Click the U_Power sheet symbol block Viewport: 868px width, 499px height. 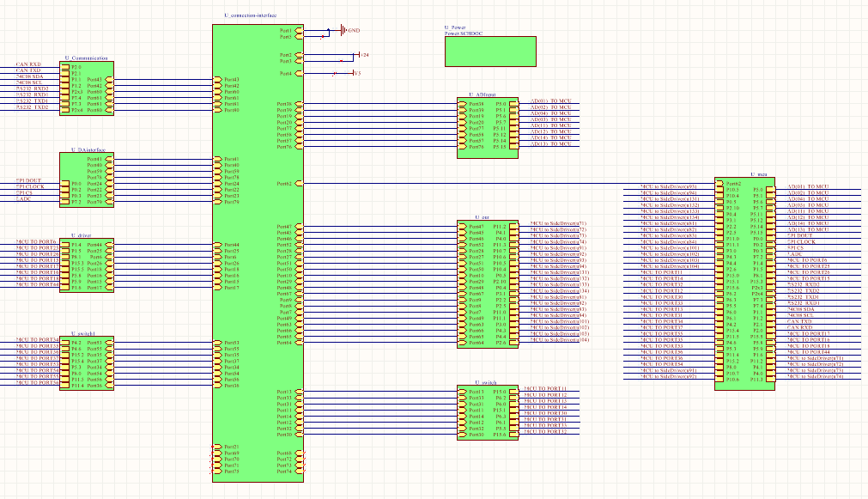tap(490, 52)
